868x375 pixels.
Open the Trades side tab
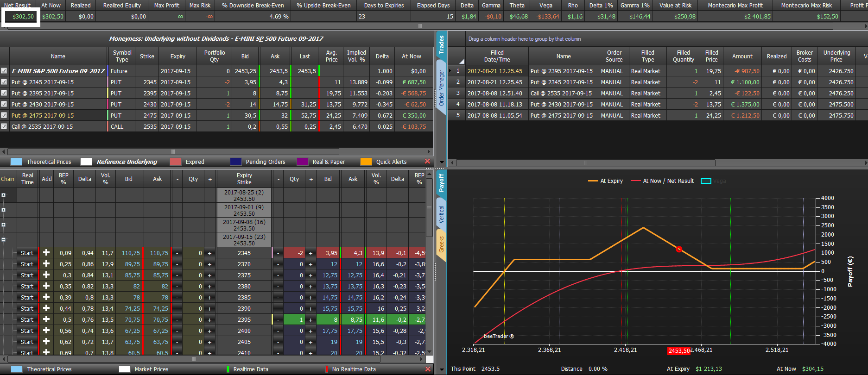441,44
